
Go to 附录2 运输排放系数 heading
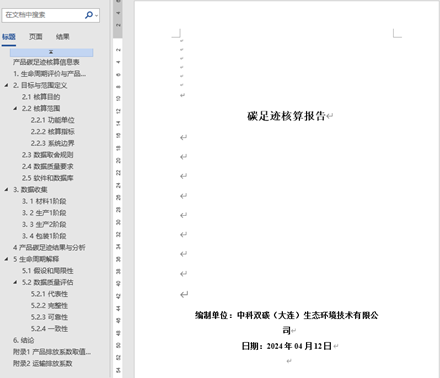click(x=43, y=363)
